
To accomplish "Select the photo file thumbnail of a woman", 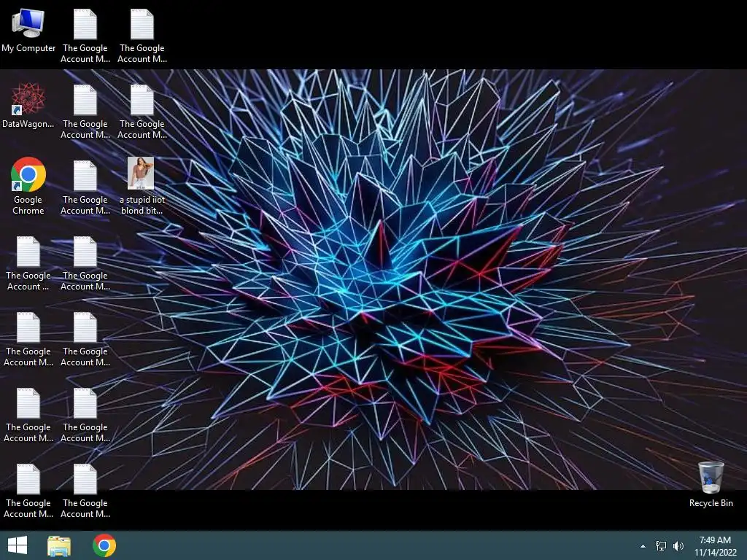I will pos(141,174).
